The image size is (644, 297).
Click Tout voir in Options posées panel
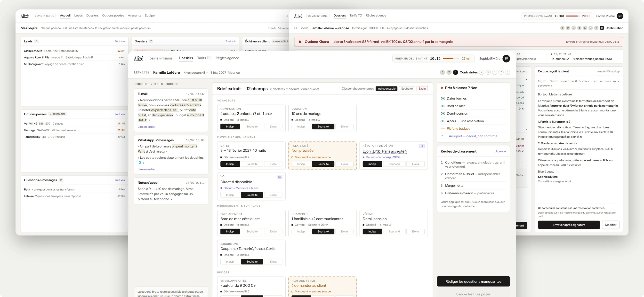[120, 114]
